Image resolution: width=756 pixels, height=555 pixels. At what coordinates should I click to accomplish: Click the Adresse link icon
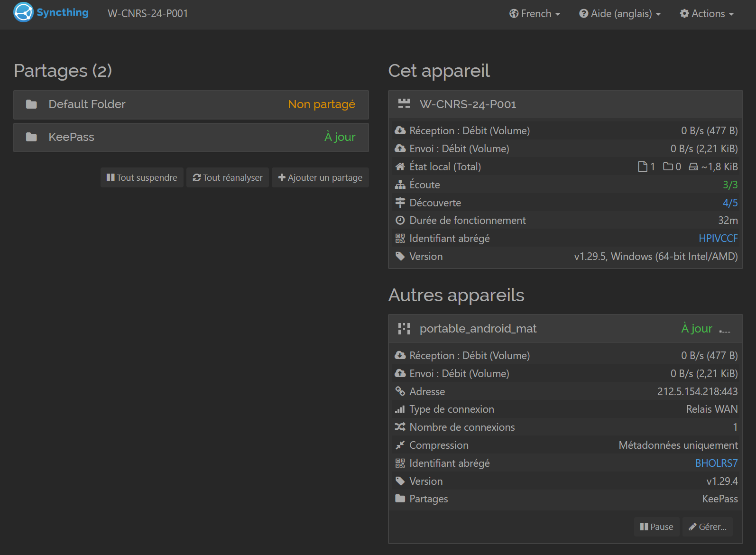[x=400, y=391]
